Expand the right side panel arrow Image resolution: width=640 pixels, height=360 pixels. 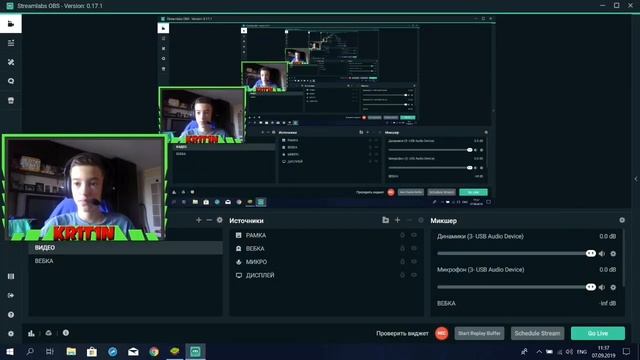(636, 179)
